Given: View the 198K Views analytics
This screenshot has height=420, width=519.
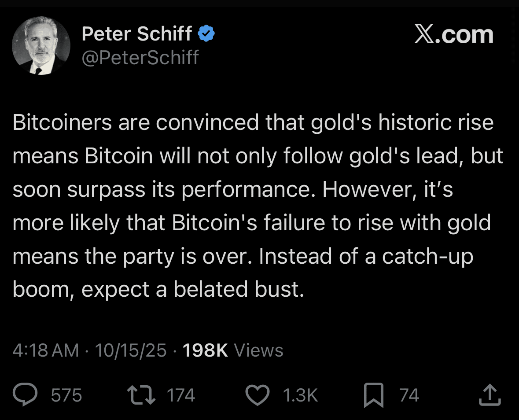Looking at the screenshot, I should pyautogui.click(x=233, y=350).
